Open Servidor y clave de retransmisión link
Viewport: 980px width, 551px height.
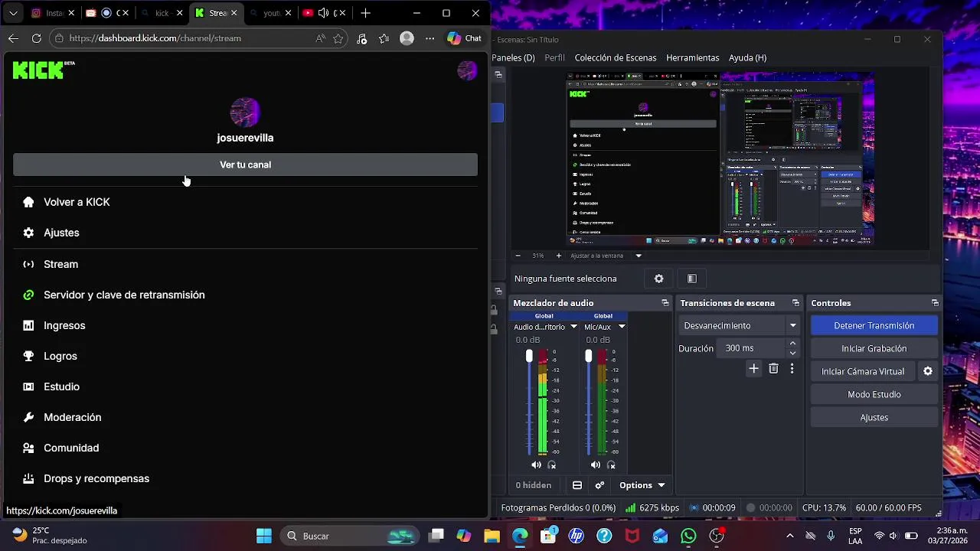[124, 295]
